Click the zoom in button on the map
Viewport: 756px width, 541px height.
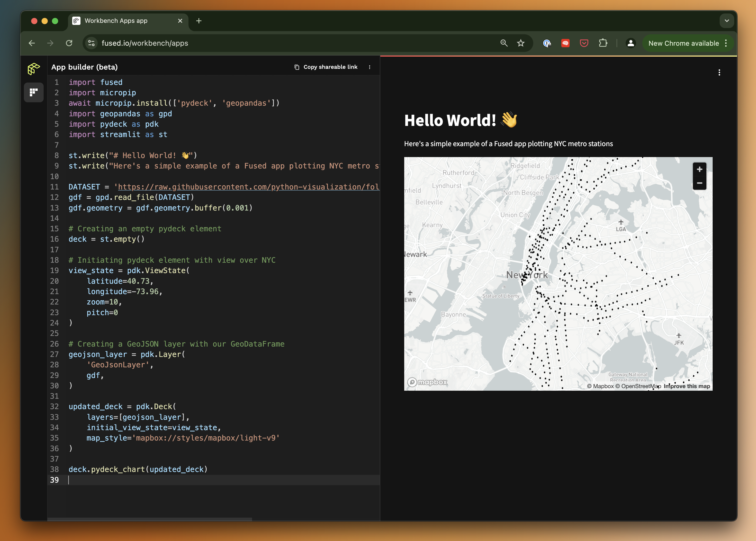[x=699, y=169]
